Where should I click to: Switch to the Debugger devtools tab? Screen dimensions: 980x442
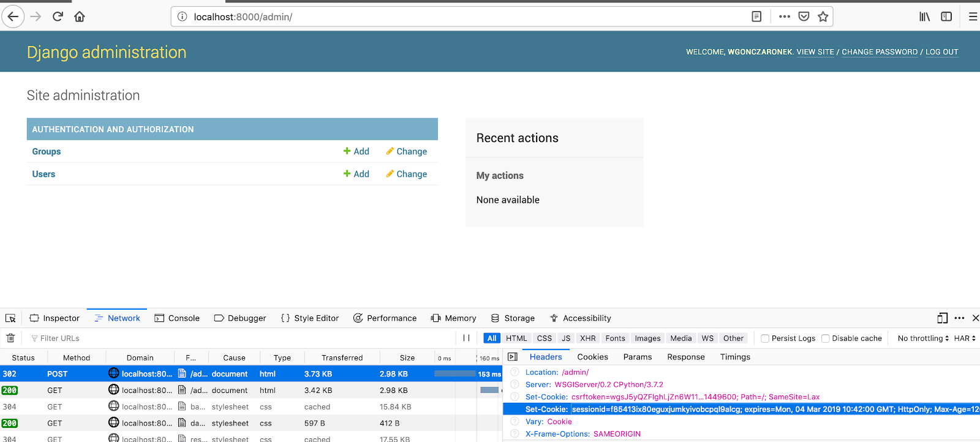coord(240,318)
